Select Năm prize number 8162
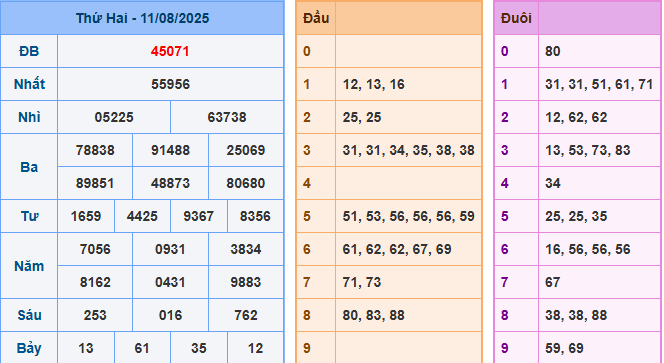The width and height of the screenshot is (664, 363). (95, 283)
